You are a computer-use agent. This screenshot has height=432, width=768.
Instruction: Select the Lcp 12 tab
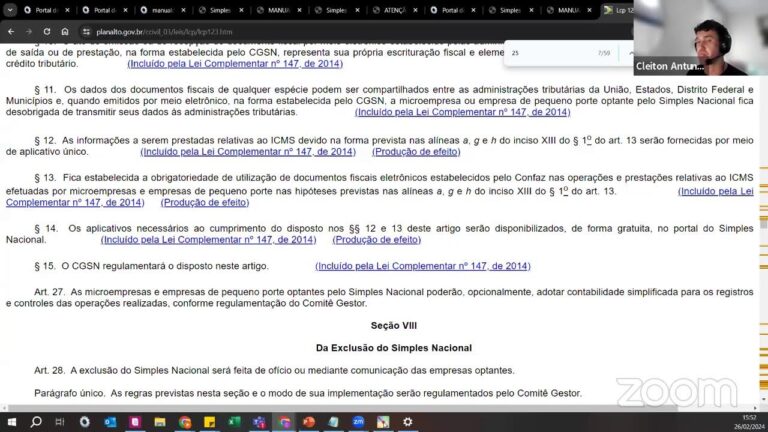[617, 10]
